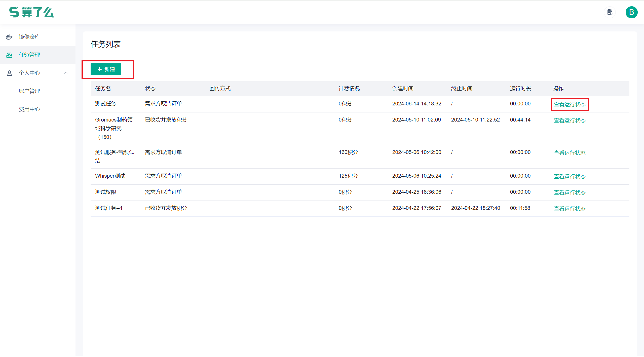Click the 创建时间 column header

coord(403,89)
